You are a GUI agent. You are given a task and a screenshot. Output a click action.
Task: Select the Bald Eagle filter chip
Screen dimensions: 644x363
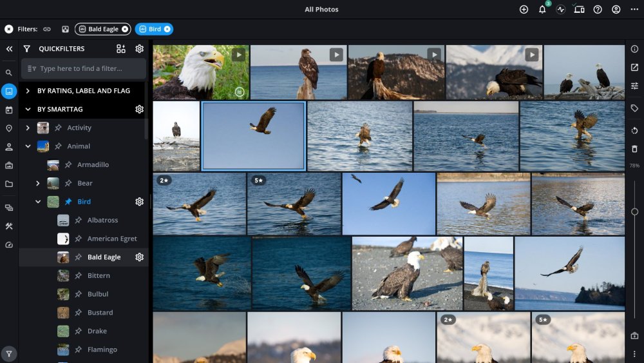point(102,29)
